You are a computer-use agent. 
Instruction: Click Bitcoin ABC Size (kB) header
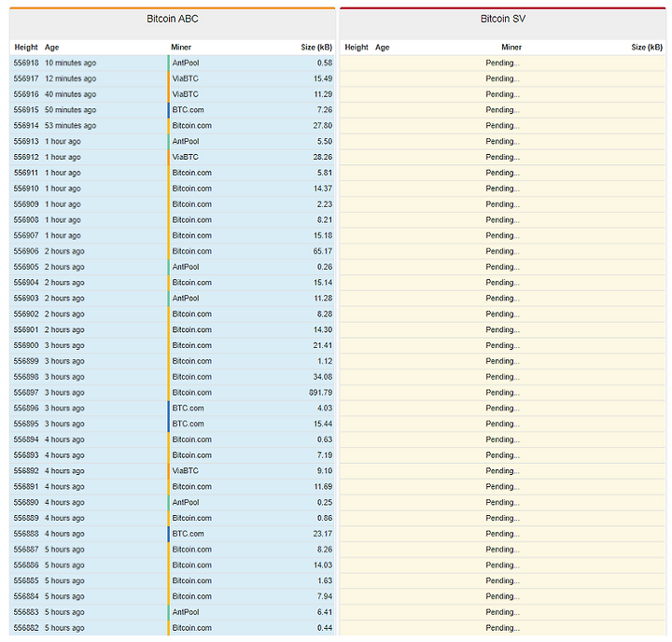click(x=316, y=48)
